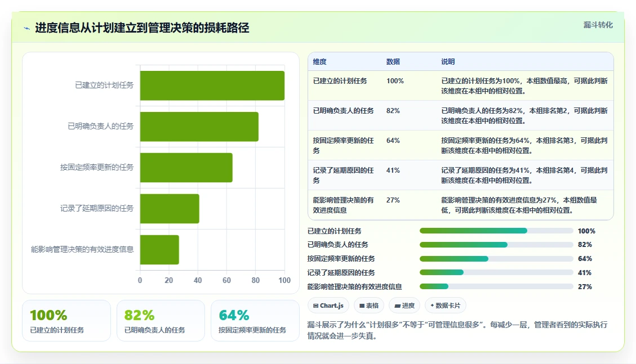
Task: Click the x-axis tick 20
Action: (169, 280)
